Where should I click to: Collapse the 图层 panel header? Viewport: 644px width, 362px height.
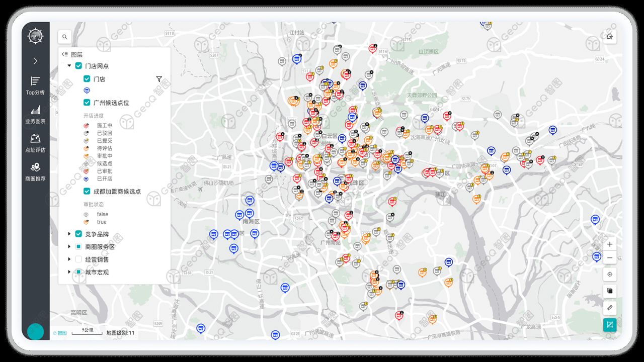point(64,54)
